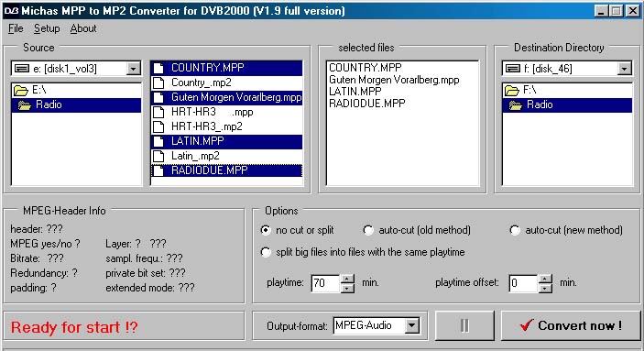Select the E:\ folder in Source tree
The image size is (644, 351).
point(76,90)
